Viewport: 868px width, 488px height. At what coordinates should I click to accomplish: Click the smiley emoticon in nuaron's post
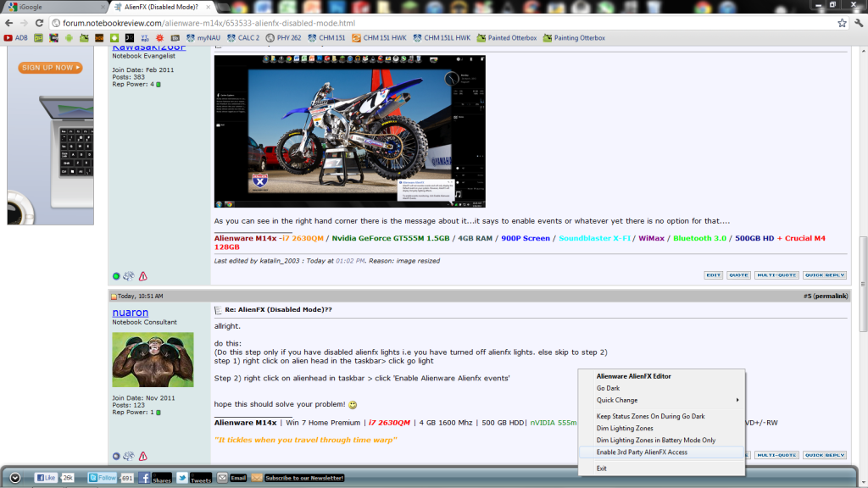point(353,405)
